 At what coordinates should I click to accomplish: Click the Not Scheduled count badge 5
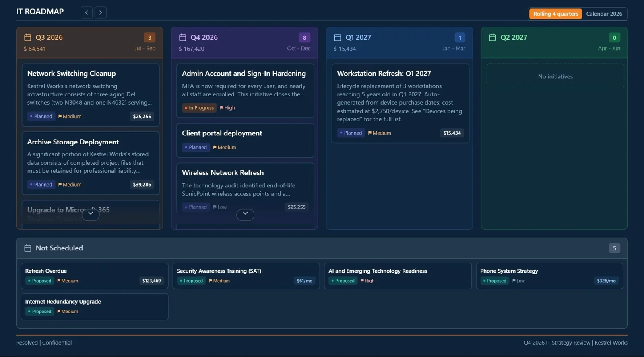coord(614,248)
